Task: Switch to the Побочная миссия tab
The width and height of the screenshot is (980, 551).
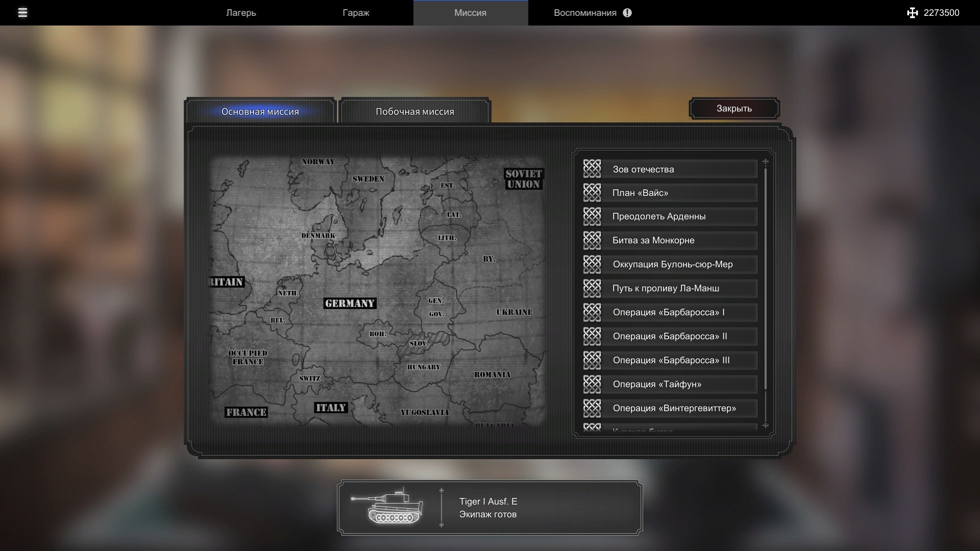Action: click(414, 111)
